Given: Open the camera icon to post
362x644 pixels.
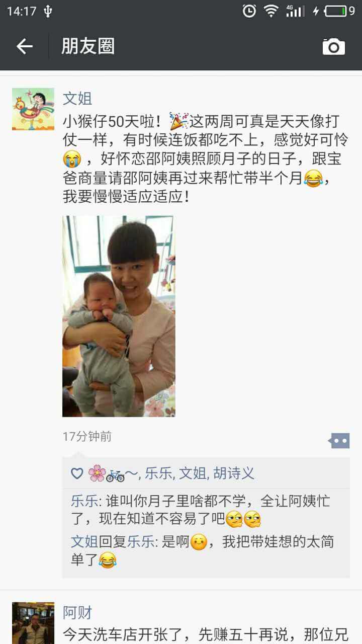Looking at the screenshot, I should pos(334,47).
